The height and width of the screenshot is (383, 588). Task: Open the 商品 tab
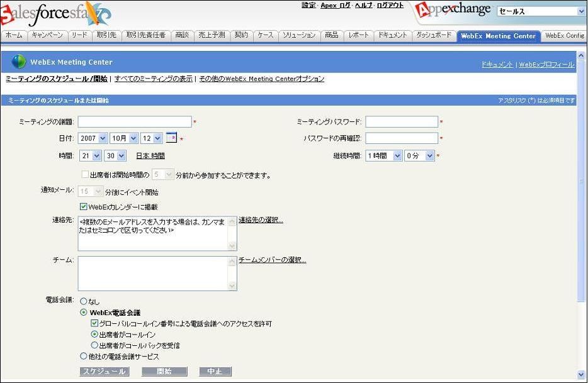tap(332, 36)
